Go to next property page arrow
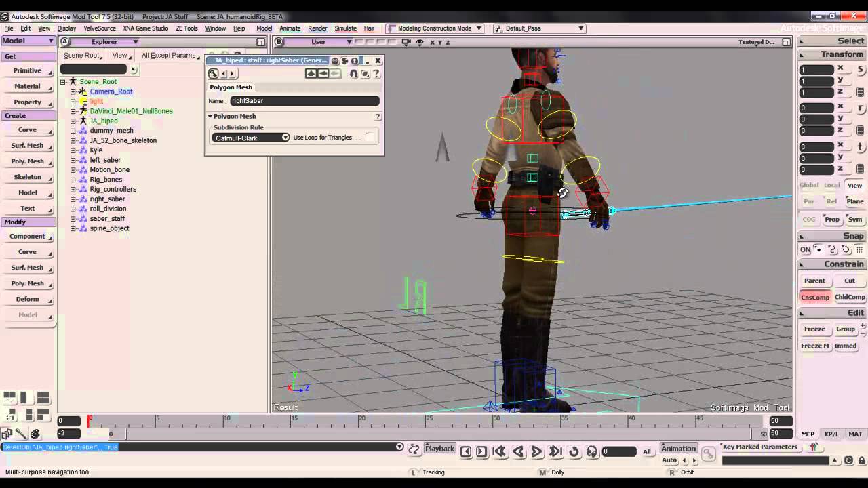The height and width of the screenshot is (488, 868). (x=233, y=74)
